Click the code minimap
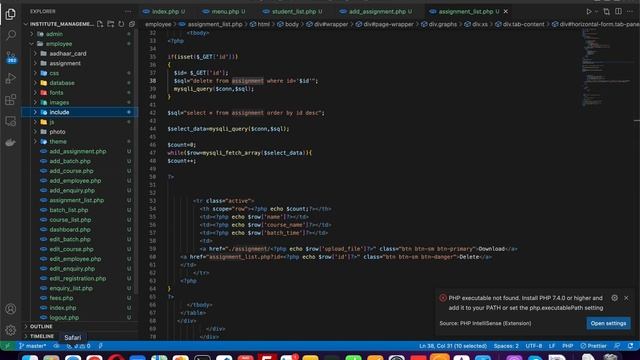The width and height of the screenshot is (640, 360). (606, 67)
